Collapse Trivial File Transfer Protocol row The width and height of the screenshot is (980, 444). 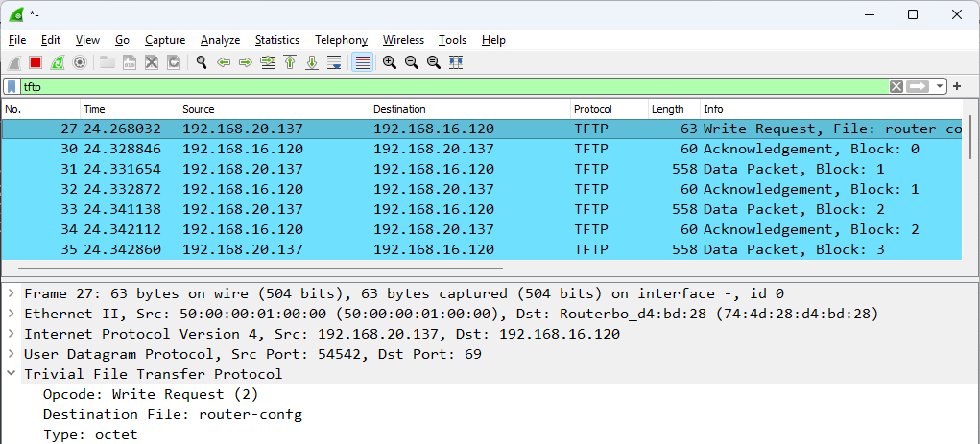[x=12, y=374]
